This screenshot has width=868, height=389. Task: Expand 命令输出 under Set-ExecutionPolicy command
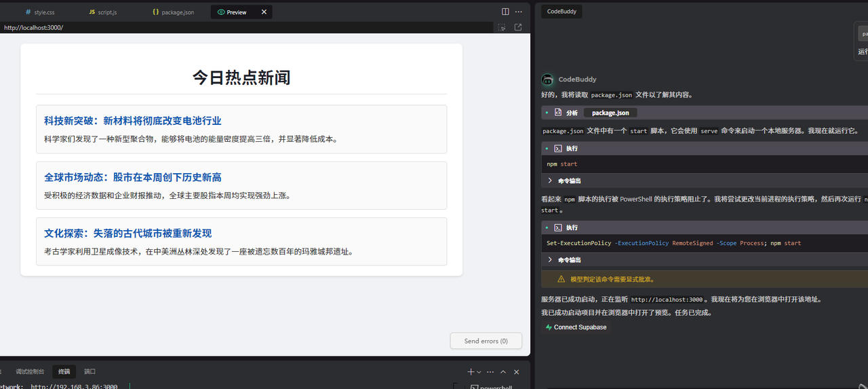pyautogui.click(x=564, y=259)
